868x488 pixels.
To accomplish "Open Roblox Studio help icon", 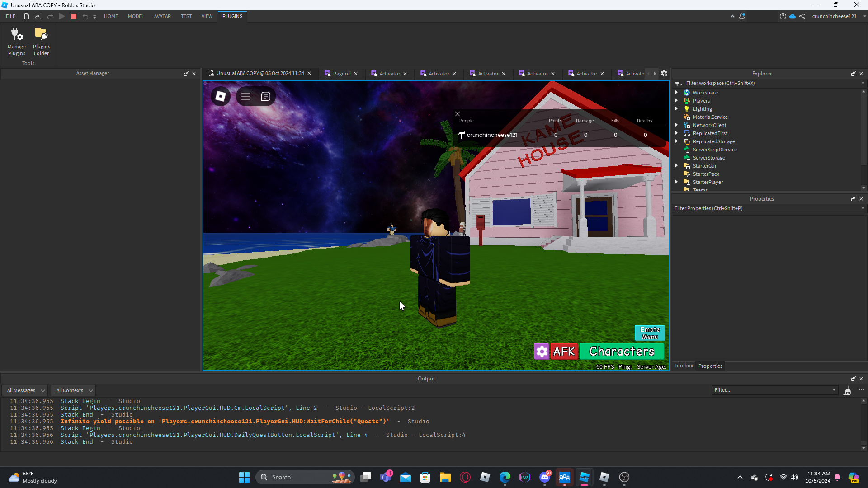I will (x=783, y=16).
